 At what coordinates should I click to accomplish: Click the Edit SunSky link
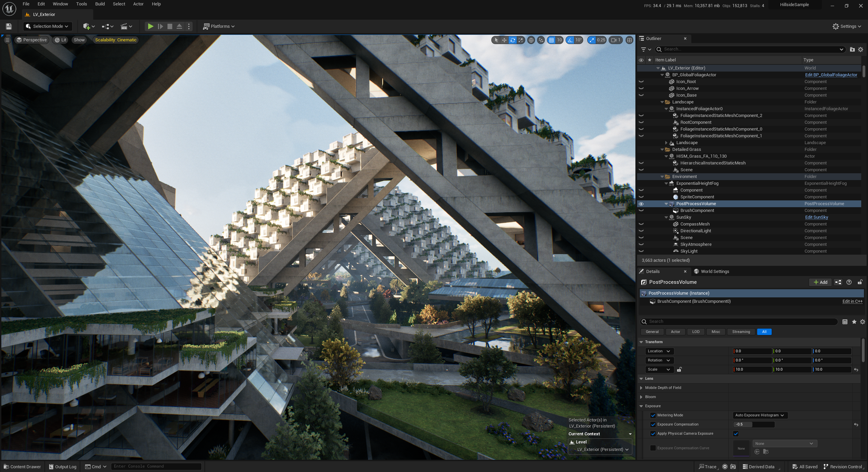point(816,217)
